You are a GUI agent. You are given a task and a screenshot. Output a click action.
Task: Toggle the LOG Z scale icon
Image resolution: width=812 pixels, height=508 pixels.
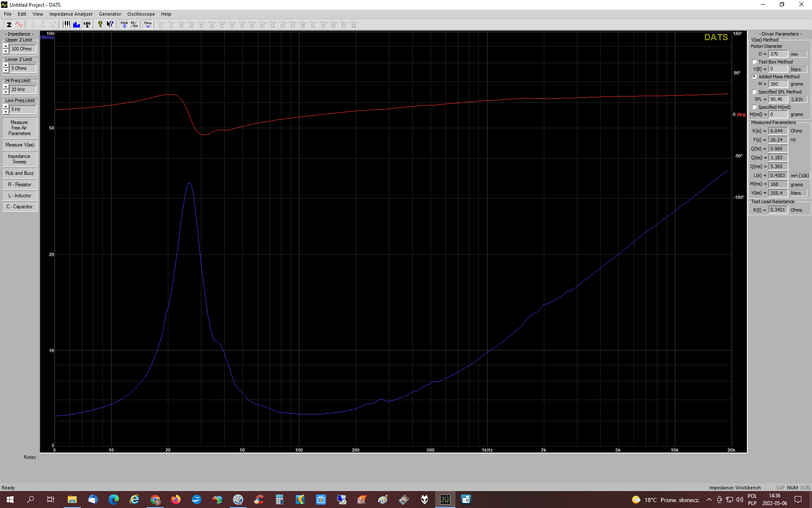tap(87, 25)
